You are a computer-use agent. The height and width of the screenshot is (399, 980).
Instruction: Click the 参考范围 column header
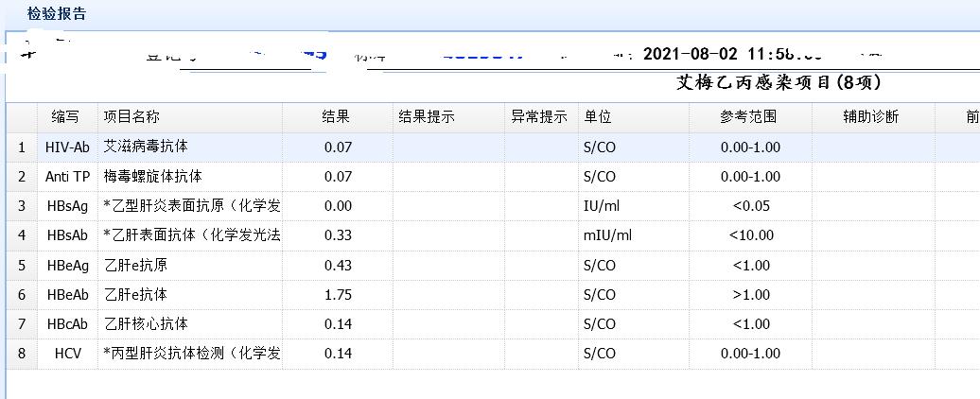750,116
